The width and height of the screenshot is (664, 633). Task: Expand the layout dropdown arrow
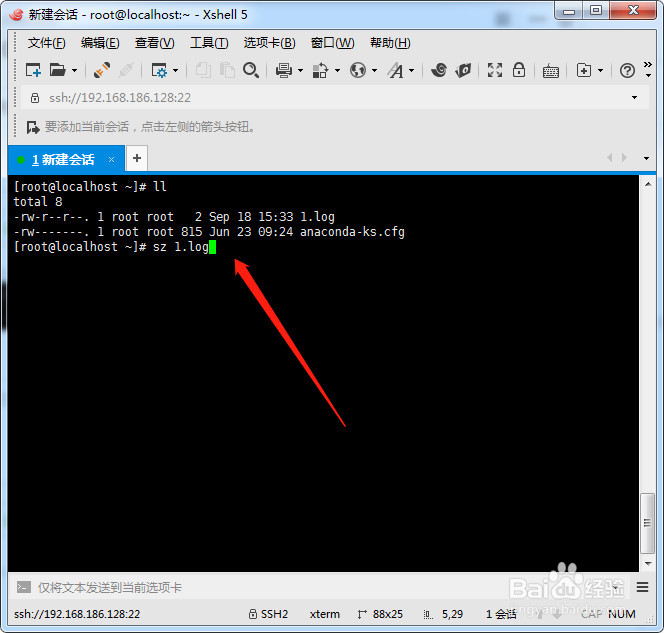coord(600,70)
